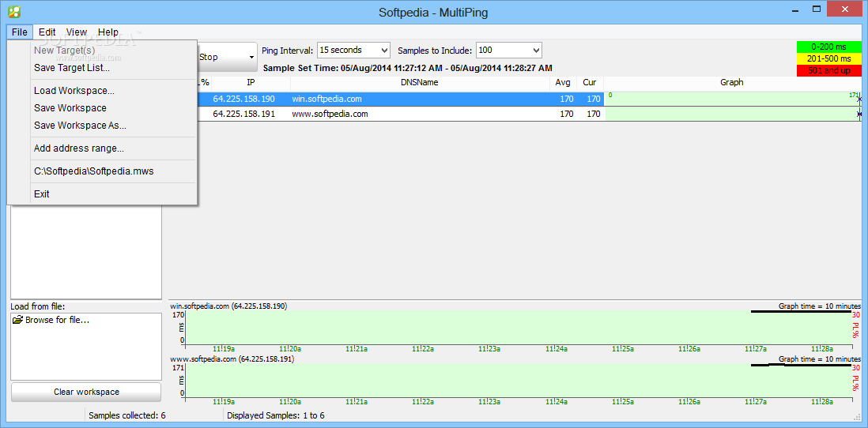Sort by the DNSName column header
Viewport: 868px width, 428px height.
point(420,82)
